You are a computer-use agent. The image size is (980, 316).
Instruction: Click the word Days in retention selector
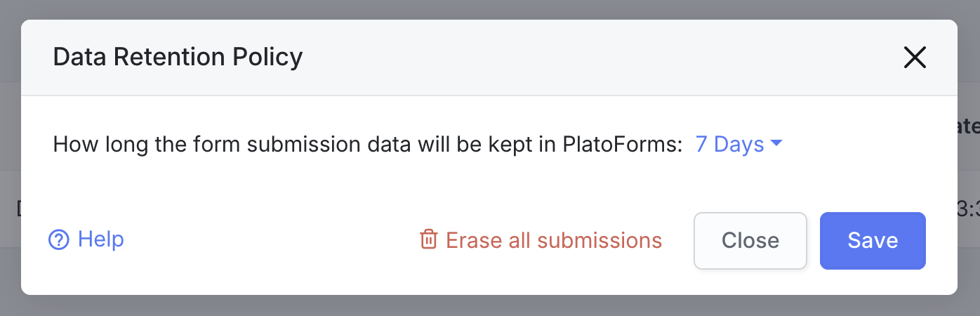coord(739,144)
